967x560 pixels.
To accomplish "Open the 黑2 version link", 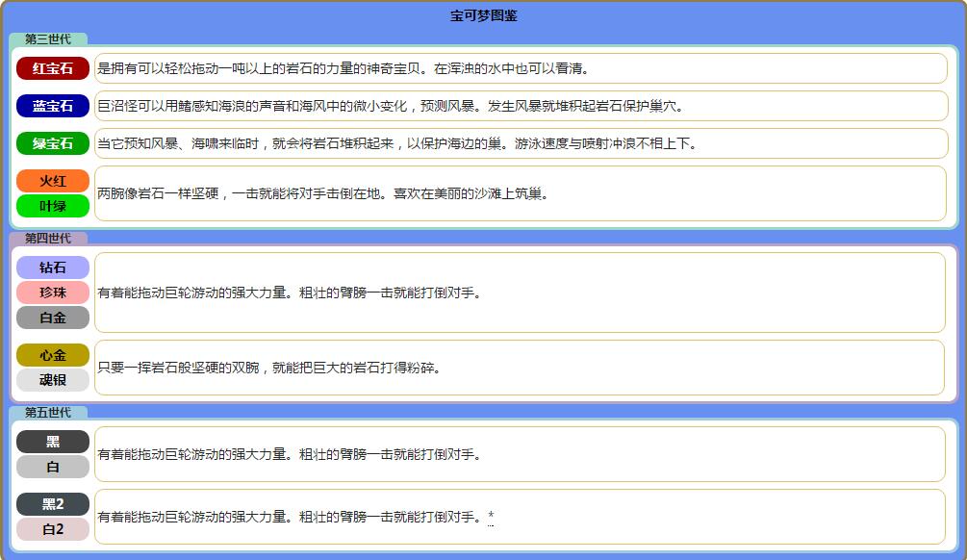I will pos(52,504).
